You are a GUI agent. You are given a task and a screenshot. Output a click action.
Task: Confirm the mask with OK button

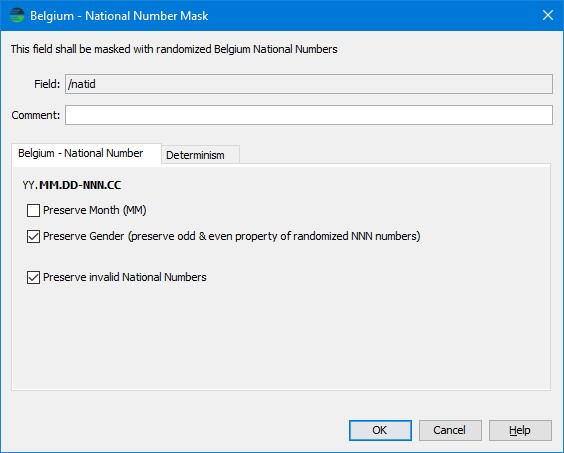coord(380,430)
